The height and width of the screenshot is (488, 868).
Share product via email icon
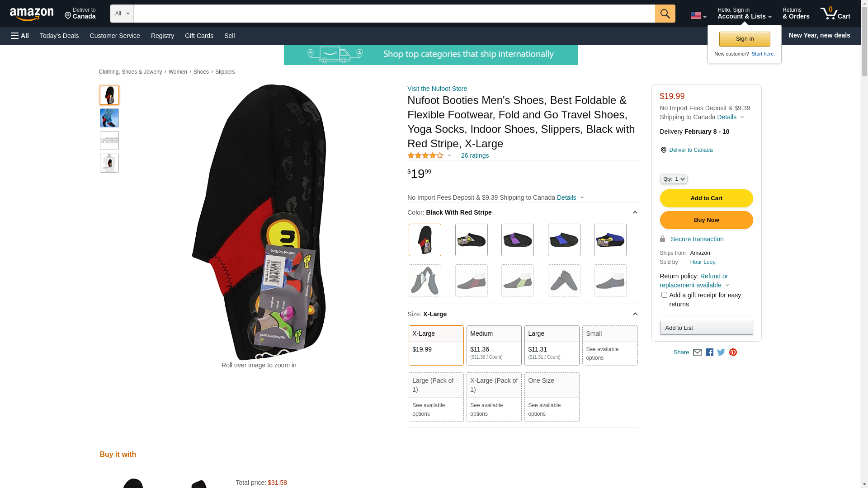point(697,352)
